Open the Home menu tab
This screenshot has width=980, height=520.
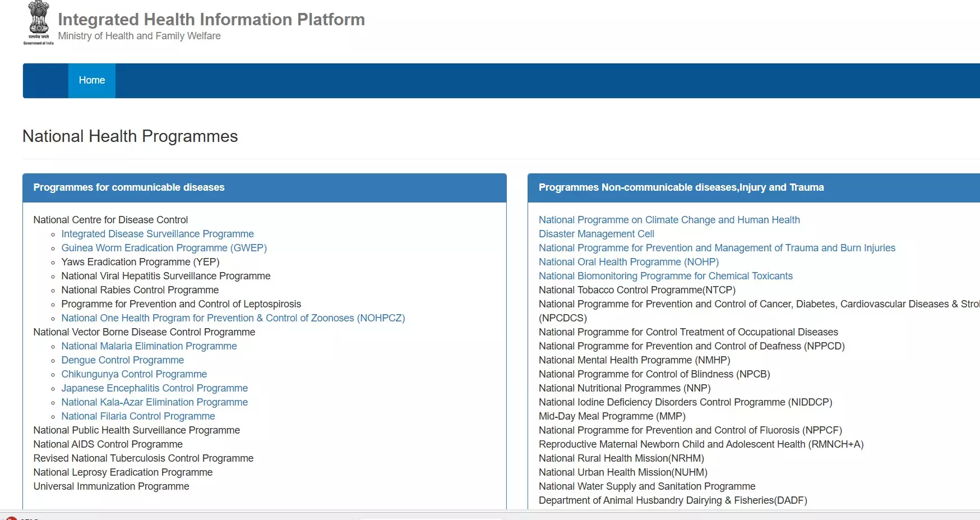[x=92, y=81]
